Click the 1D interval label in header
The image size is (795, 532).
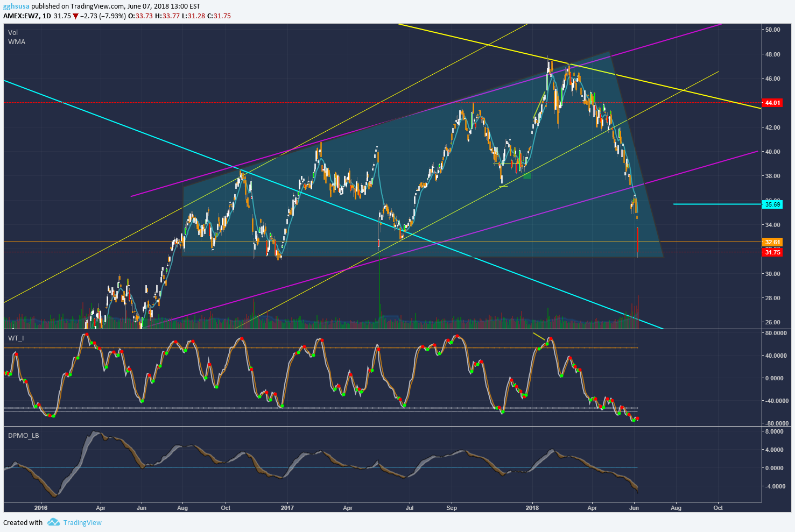pos(47,16)
